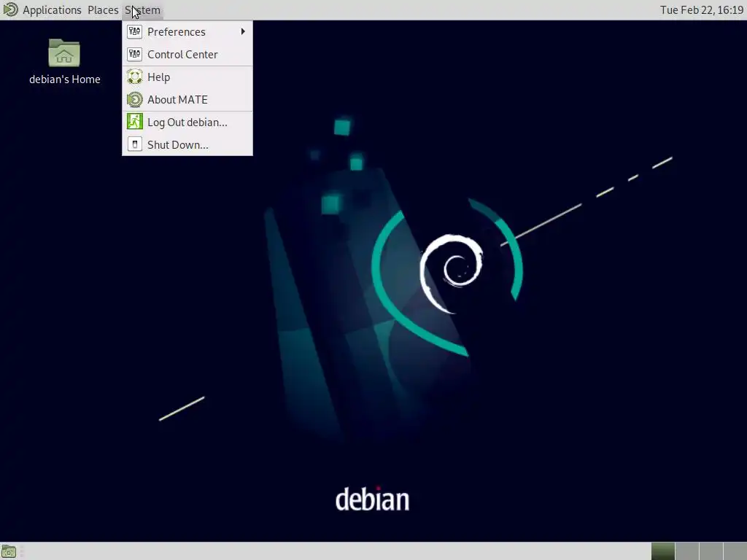Viewport: 747px width, 560px height.
Task: Click the MATE logo icon in the top panel
Action: coord(10,9)
